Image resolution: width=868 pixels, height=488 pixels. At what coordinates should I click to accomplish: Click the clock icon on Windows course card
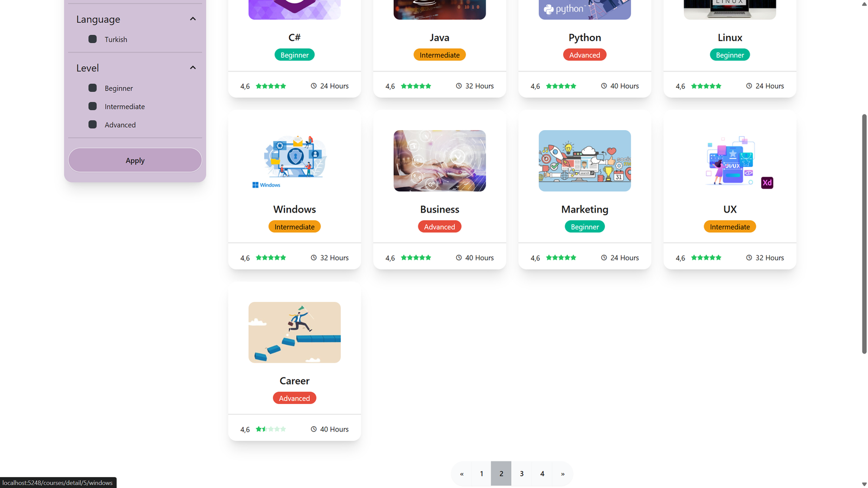tap(314, 258)
